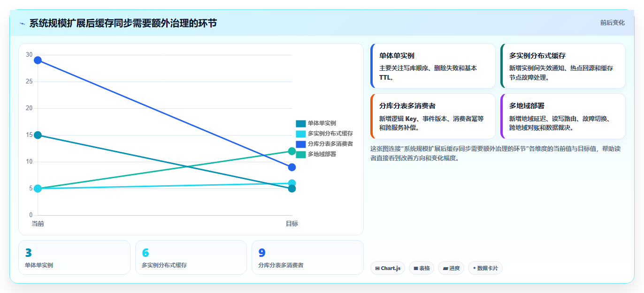Click blue data point at 9 on 目标

pyautogui.click(x=292, y=167)
